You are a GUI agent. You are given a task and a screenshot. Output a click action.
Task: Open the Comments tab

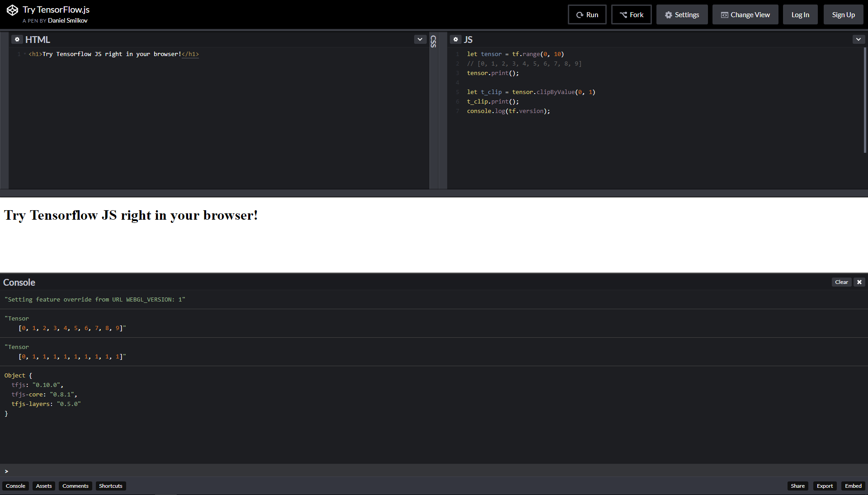tap(75, 486)
